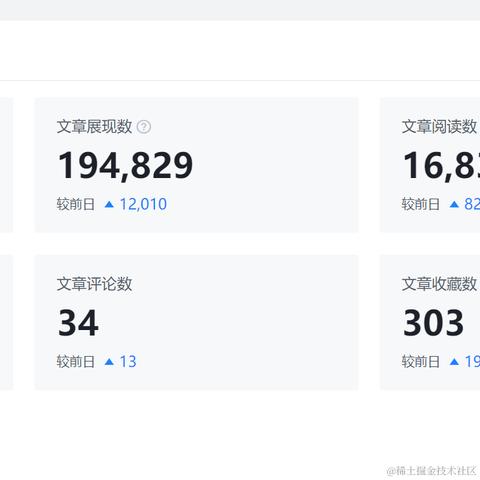Select the 文章评论数 card title
Viewport: 480px width, 480px height.
[x=94, y=284]
